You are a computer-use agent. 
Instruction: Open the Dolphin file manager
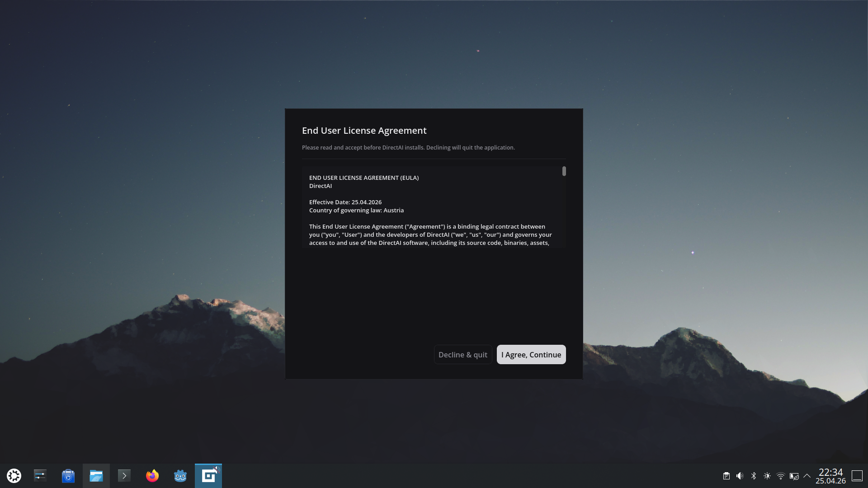96,476
